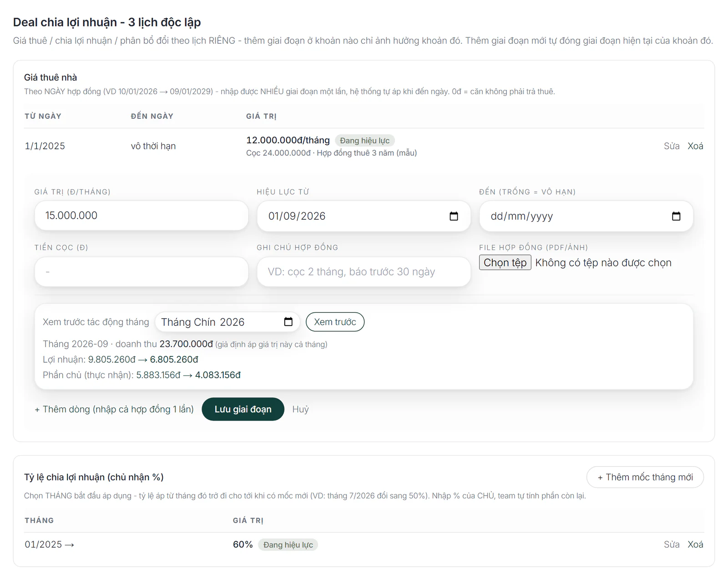Click the vô thời hạn cell
Image resolution: width=728 pixels, height=579 pixels.
(153, 146)
